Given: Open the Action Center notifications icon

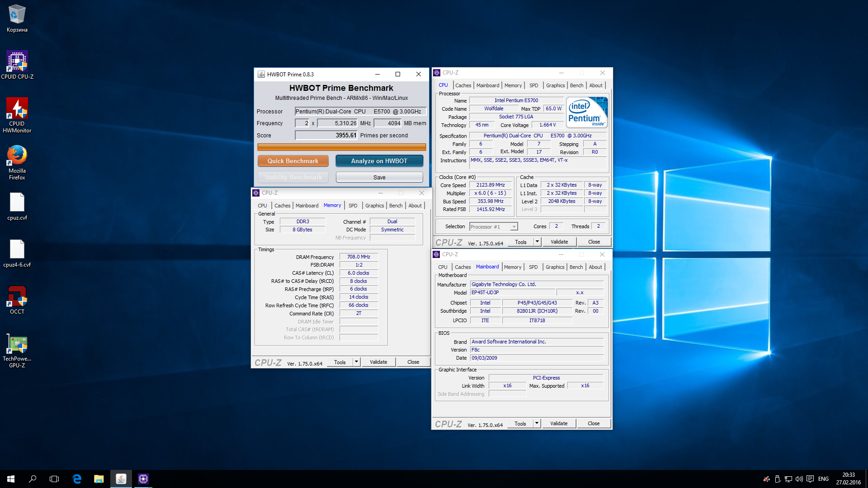Looking at the screenshot, I should (810, 479).
